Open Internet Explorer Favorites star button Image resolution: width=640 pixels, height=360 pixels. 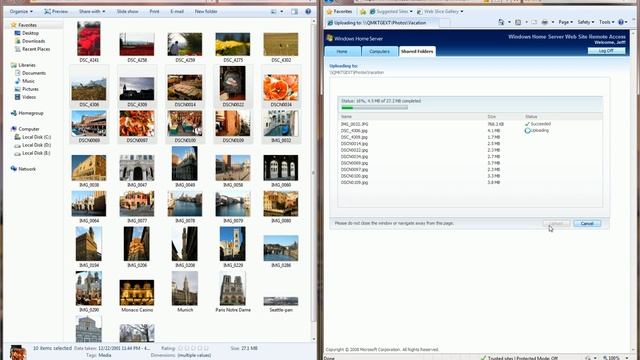(x=340, y=11)
